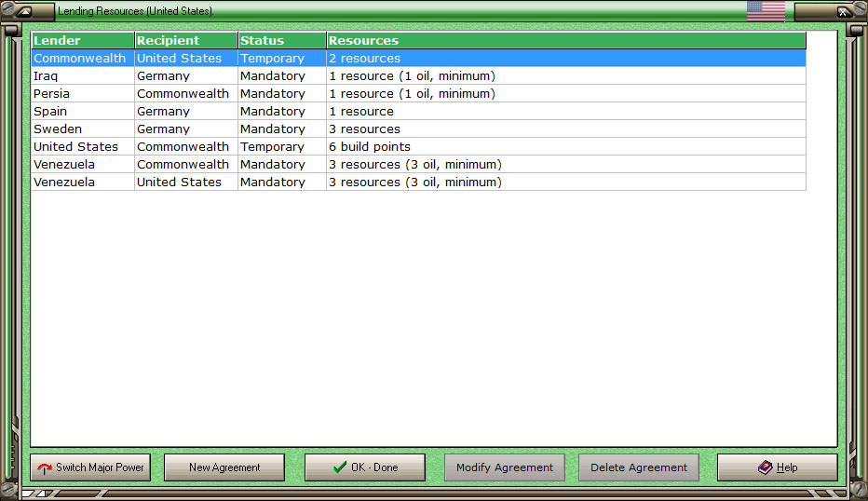Sort by the Recipient column header

186,40
